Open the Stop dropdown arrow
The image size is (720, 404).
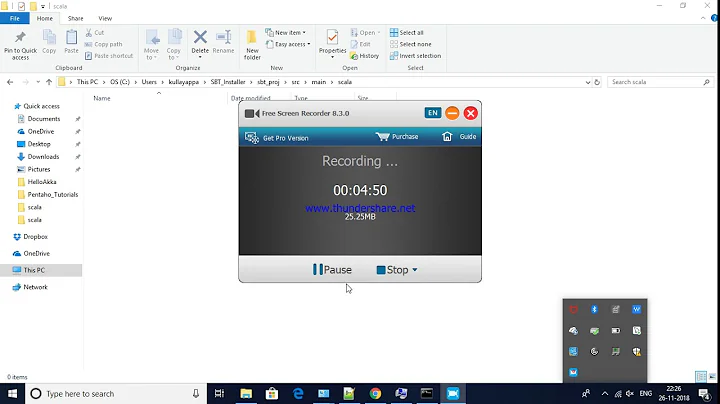tap(415, 269)
